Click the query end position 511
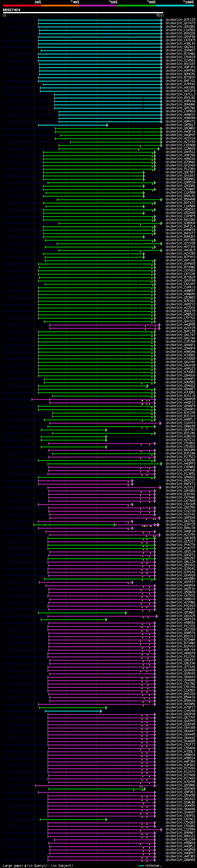 159,15
